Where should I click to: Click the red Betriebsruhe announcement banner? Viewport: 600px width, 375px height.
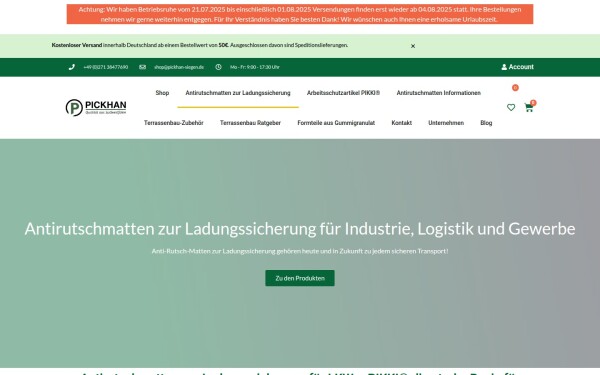(x=300, y=14)
